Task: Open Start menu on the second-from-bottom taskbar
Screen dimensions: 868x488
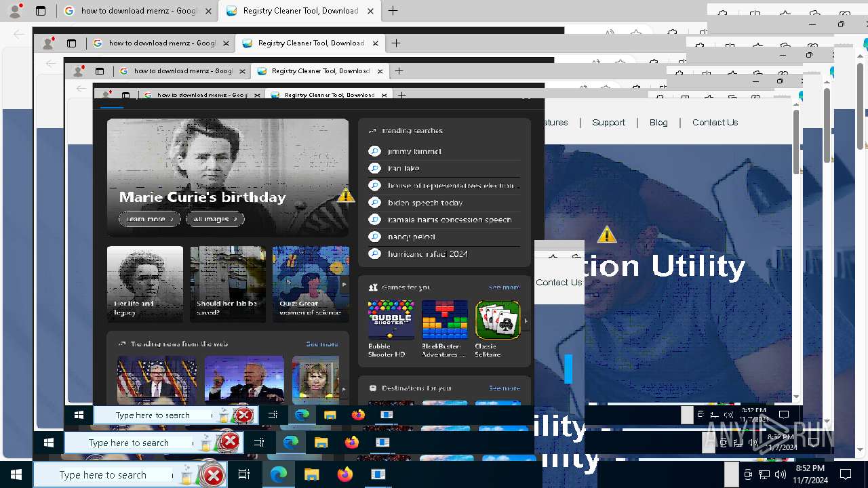Action: point(48,443)
